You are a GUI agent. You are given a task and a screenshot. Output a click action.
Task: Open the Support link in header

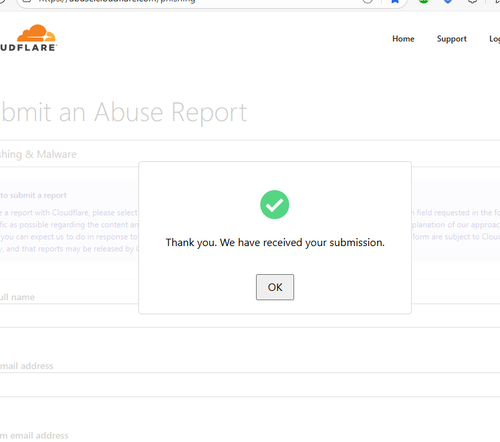pyautogui.click(x=452, y=39)
